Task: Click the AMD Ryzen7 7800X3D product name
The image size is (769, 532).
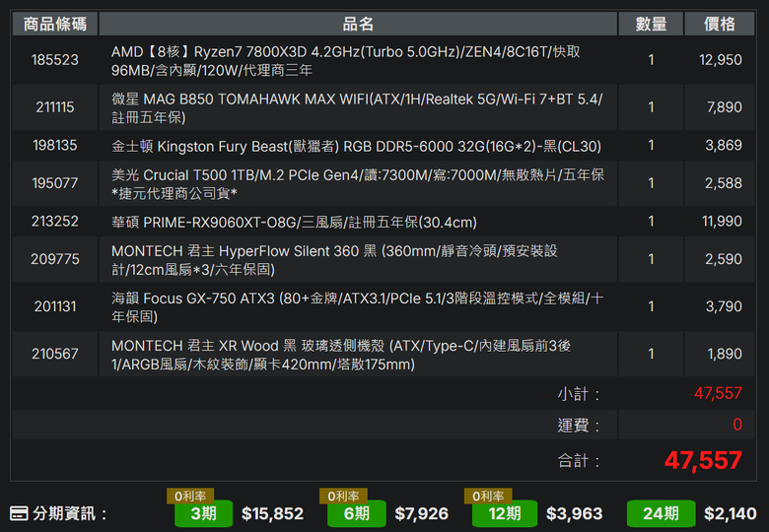Action: (x=346, y=61)
